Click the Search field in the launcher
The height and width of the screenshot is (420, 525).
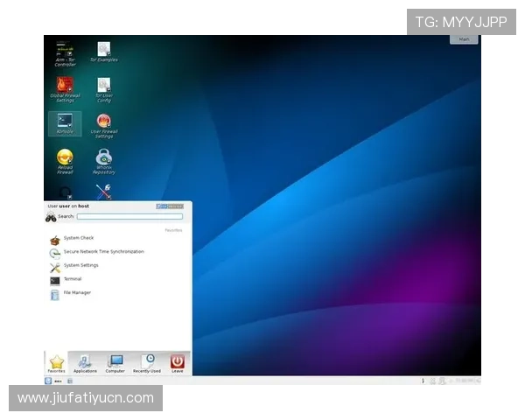[129, 216]
